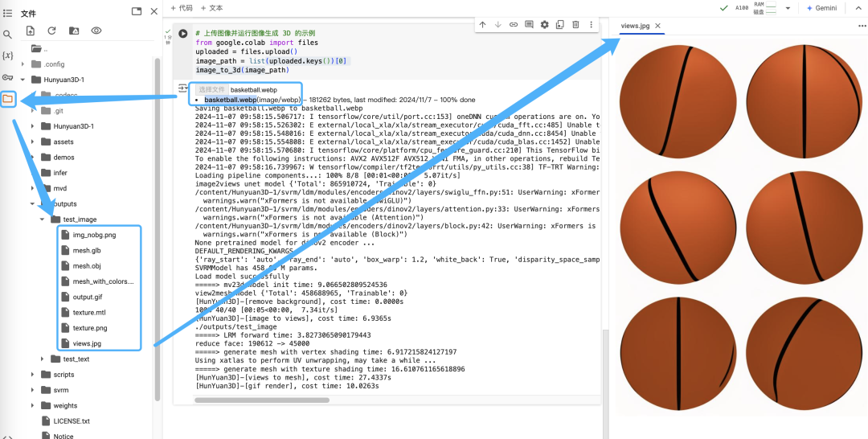This screenshot has height=439, width=868.
Task: Select the weights folder
Action: pos(65,405)
